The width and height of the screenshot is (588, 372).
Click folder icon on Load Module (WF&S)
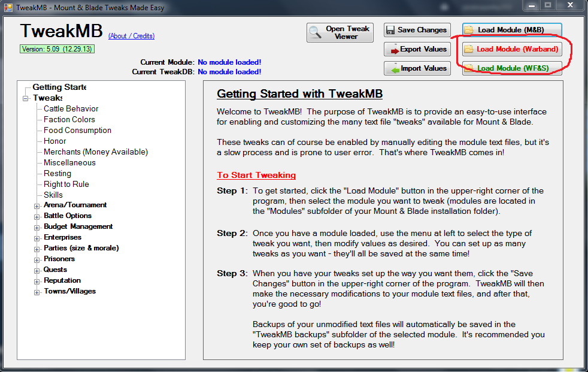point(468,68)
